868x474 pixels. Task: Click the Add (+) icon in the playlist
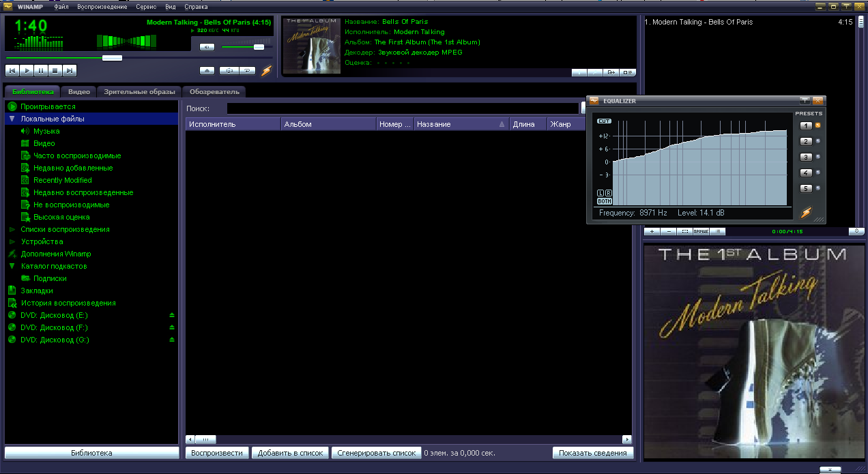click(652, 231)
